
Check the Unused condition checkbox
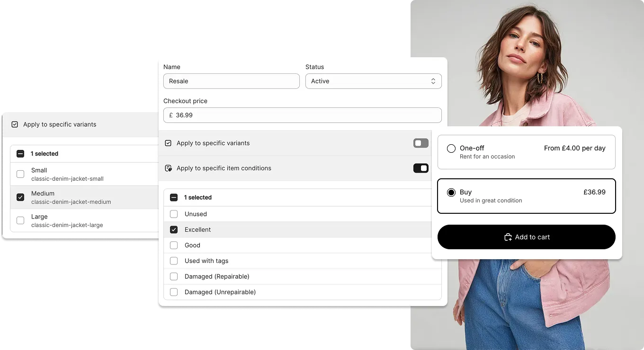click(x=174, y=214)
